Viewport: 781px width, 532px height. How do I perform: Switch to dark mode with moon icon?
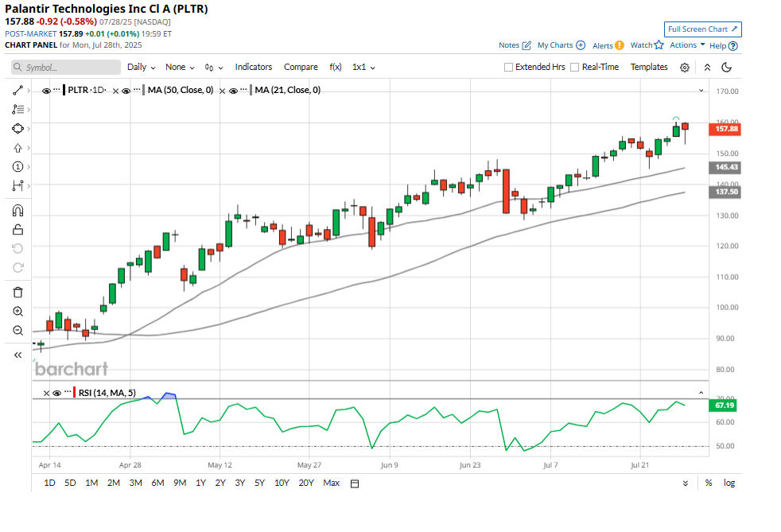pyautogui.click(x=727, y=68)
